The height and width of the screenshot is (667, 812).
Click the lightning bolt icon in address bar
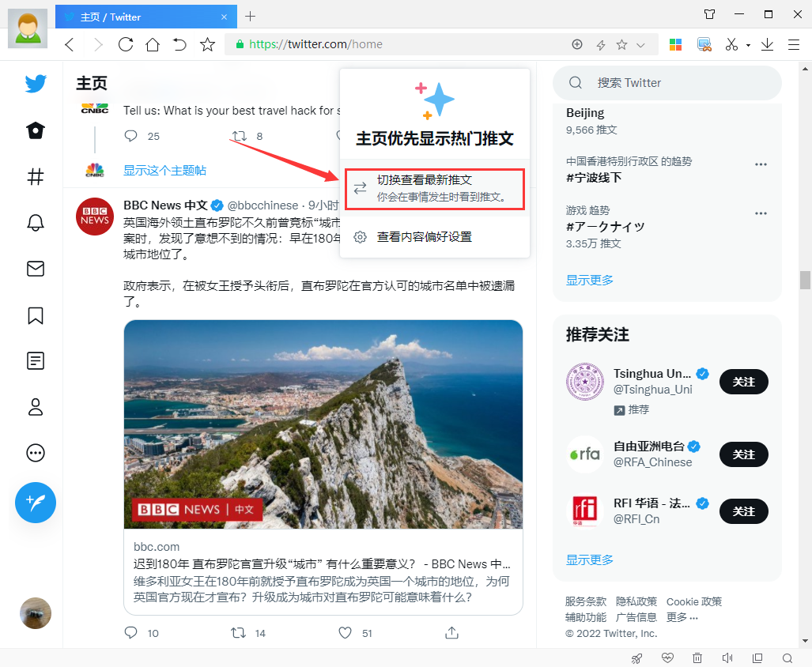601,45
